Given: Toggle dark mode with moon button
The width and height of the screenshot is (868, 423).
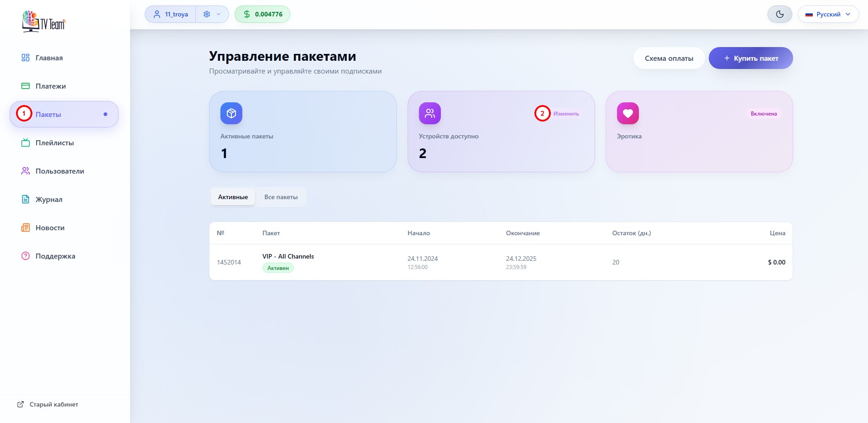Looking at the screenshot, I should (779, 14).
